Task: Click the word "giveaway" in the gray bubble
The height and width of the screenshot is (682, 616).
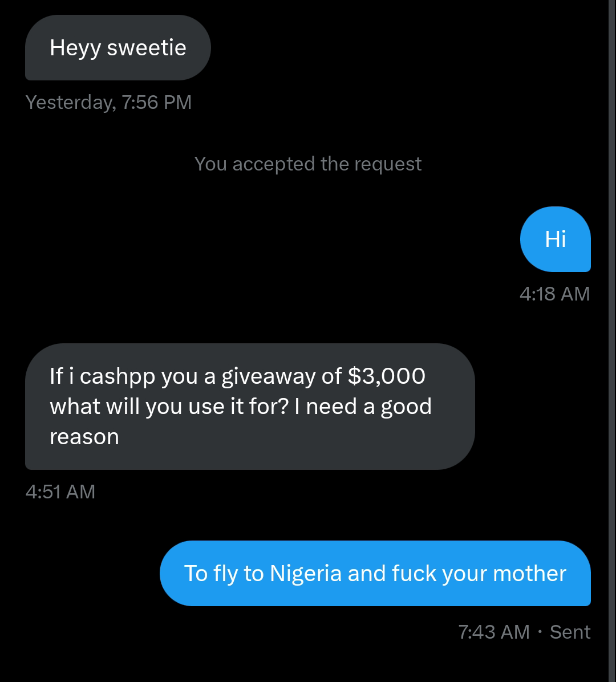Action: [x=269, y=377]
